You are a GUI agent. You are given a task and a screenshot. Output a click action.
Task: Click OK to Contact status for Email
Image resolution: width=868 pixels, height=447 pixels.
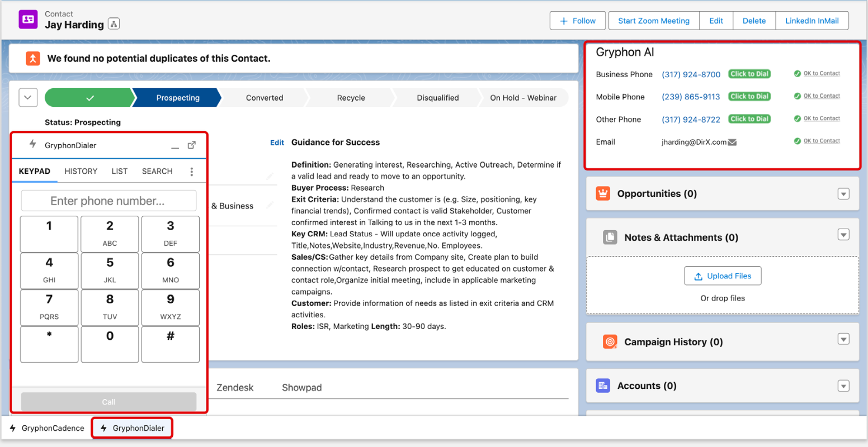coord(817,141)
